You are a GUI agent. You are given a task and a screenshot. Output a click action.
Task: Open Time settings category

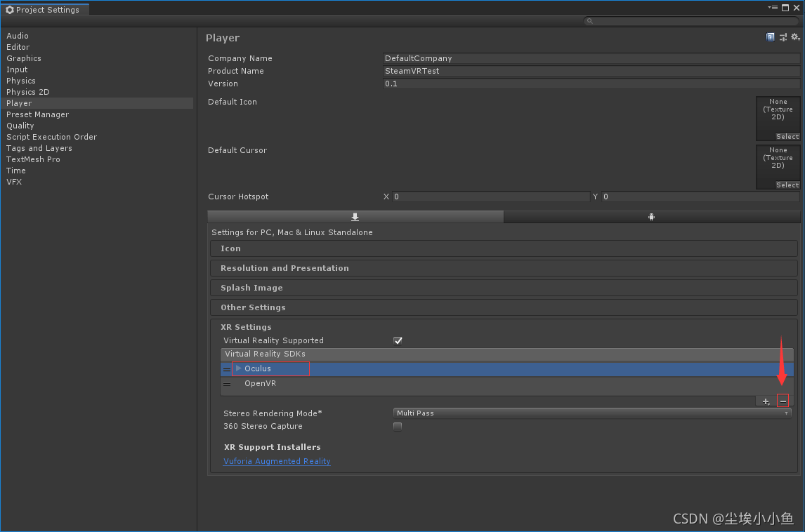pyautogui.click(x=16, y=171)
